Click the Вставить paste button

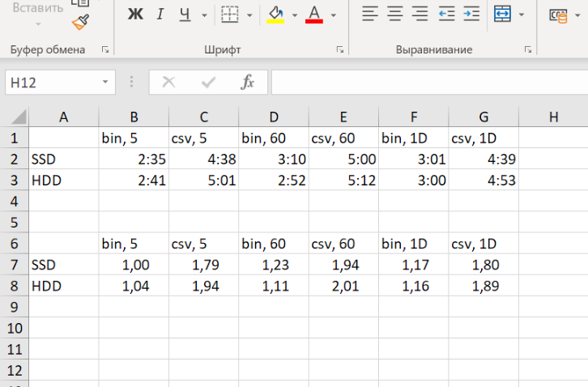pos(38,8)
